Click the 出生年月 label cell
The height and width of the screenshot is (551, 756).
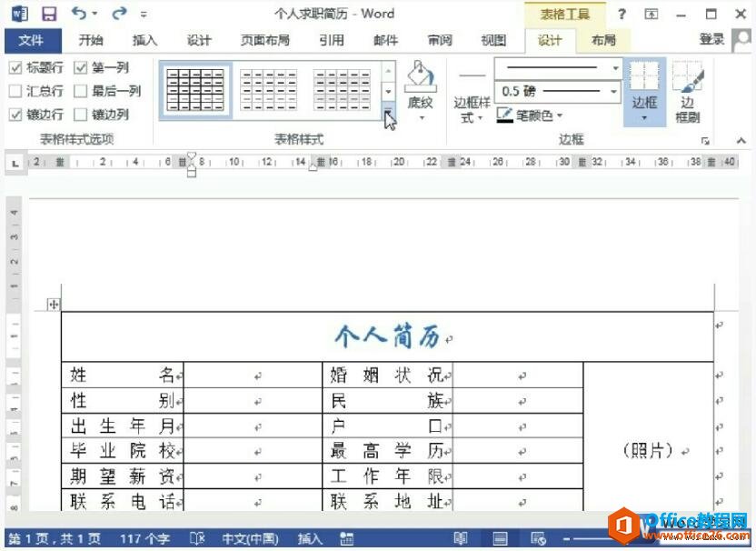tap(123, 426)
